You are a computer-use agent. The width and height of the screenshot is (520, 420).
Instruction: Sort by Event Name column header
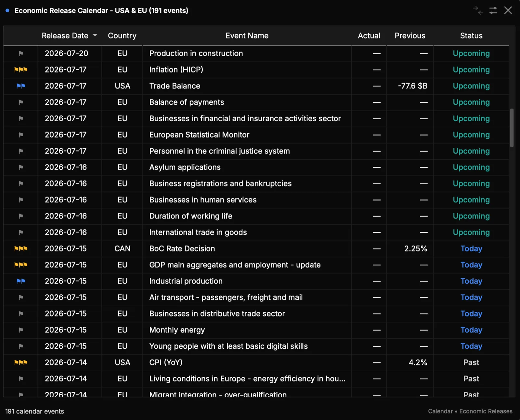[x=247, y=36]
